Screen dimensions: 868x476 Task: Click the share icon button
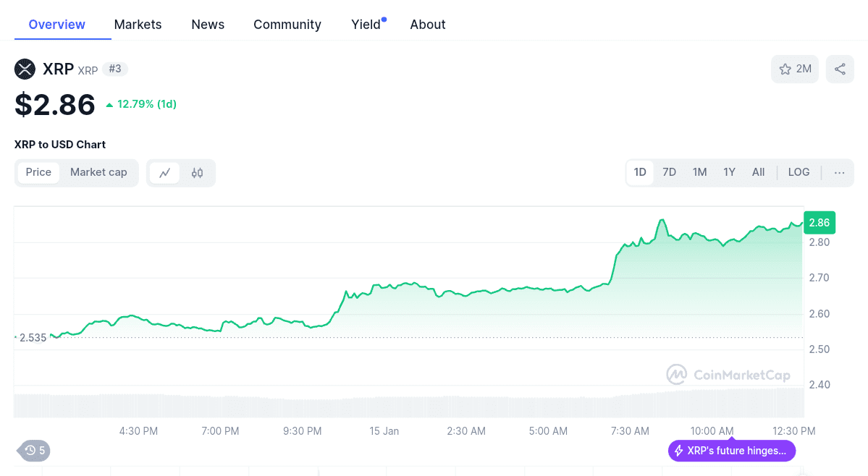[x=840, y=69]
